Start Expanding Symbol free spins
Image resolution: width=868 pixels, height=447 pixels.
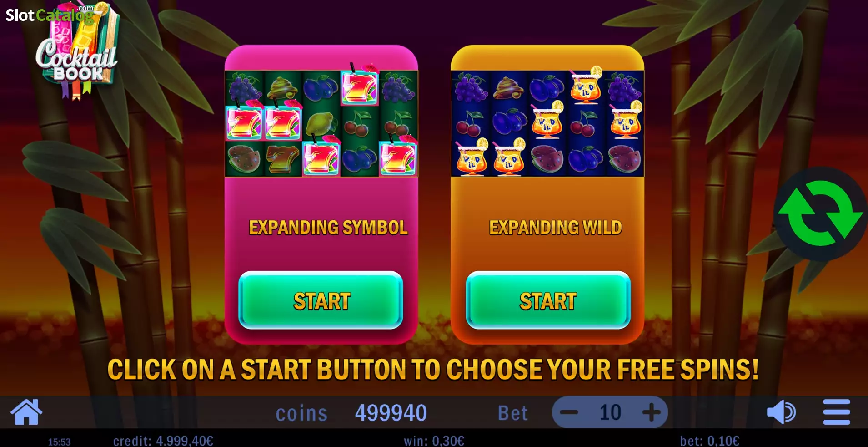pyautogui.click(x=321, y=300)
